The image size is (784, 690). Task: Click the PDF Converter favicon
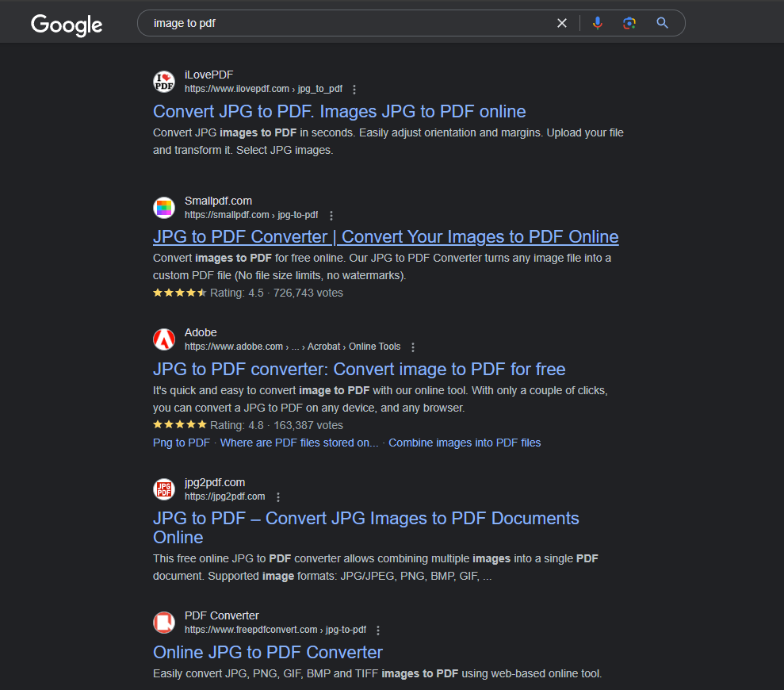point(164,623)
